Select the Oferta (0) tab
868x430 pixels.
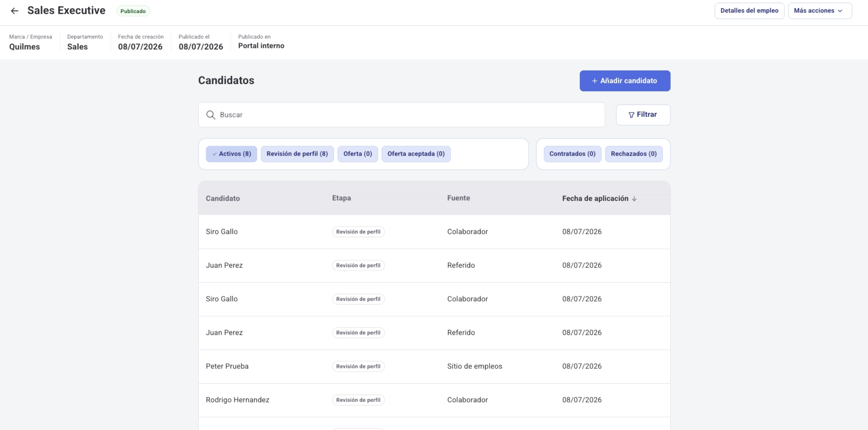[357, 154]
